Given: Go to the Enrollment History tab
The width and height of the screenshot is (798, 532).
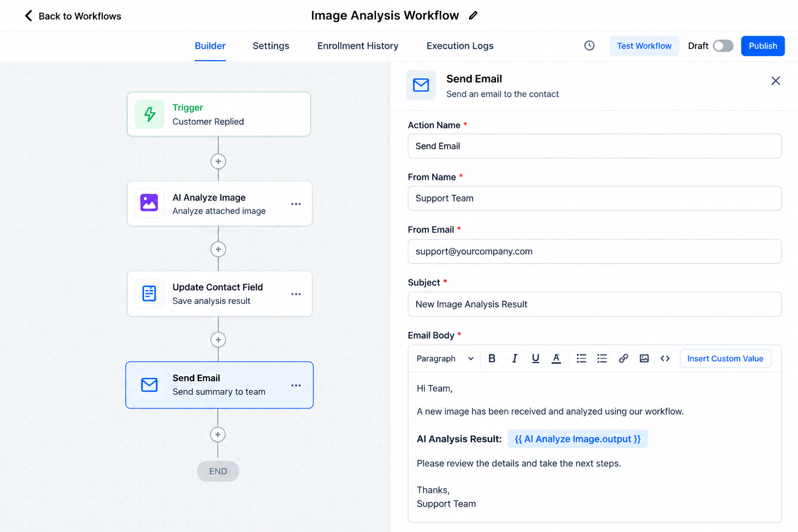Looking at the screenshot, I should [x=358, y=46].
